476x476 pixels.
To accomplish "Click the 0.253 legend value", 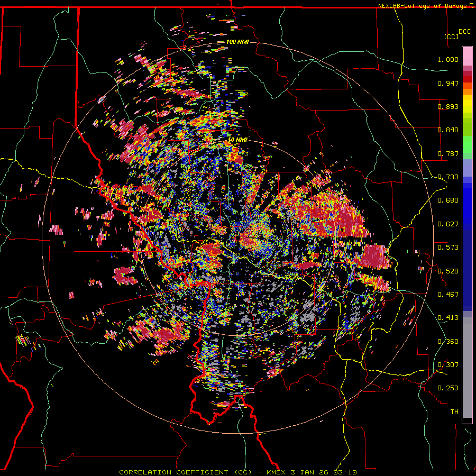I will click(448, 388).
